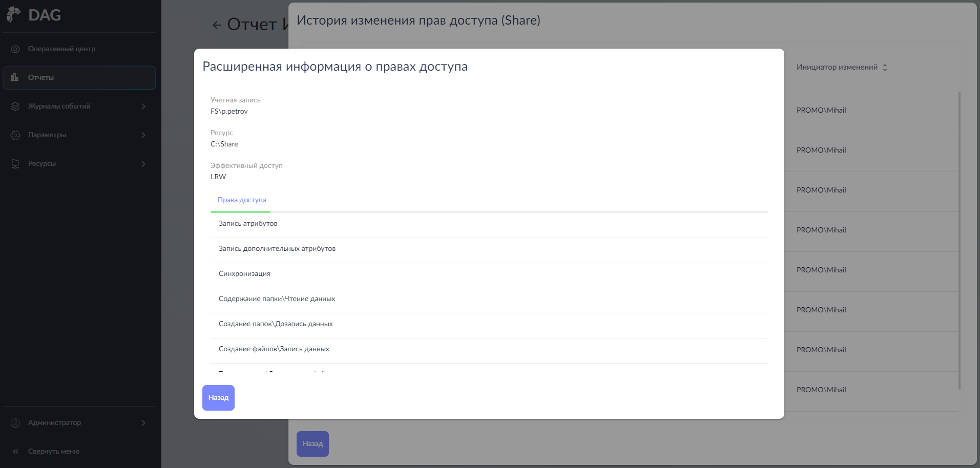Viewport: 980px width, 468px height.
Task: Click the layers icon beside Журналы событий
Action: point(15,107)
